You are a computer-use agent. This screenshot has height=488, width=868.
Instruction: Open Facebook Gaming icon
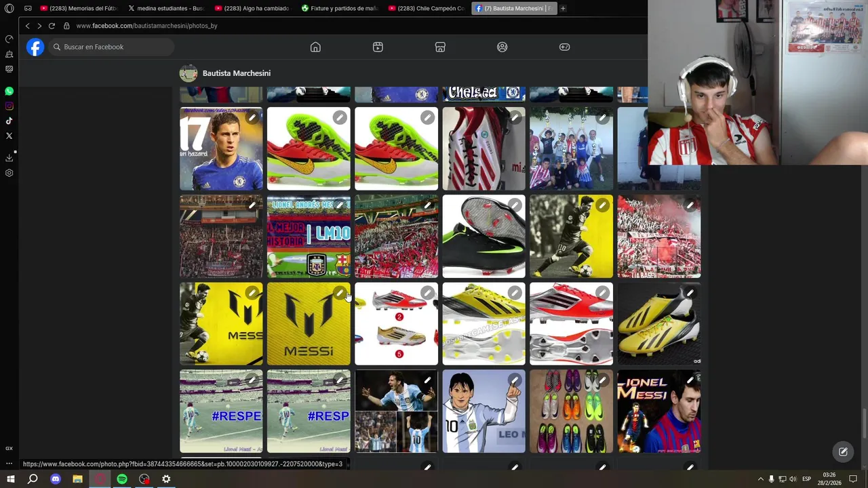(x=564, y=47)
